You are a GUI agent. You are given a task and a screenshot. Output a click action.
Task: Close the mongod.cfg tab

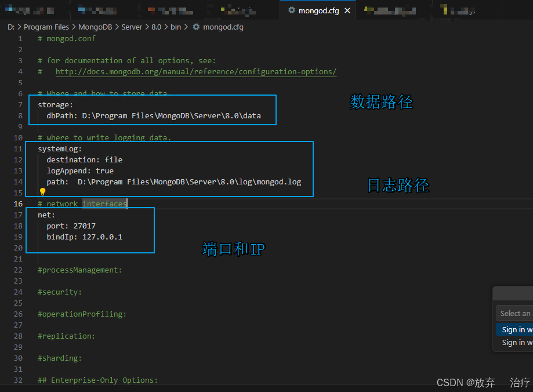tap(347, 10)
